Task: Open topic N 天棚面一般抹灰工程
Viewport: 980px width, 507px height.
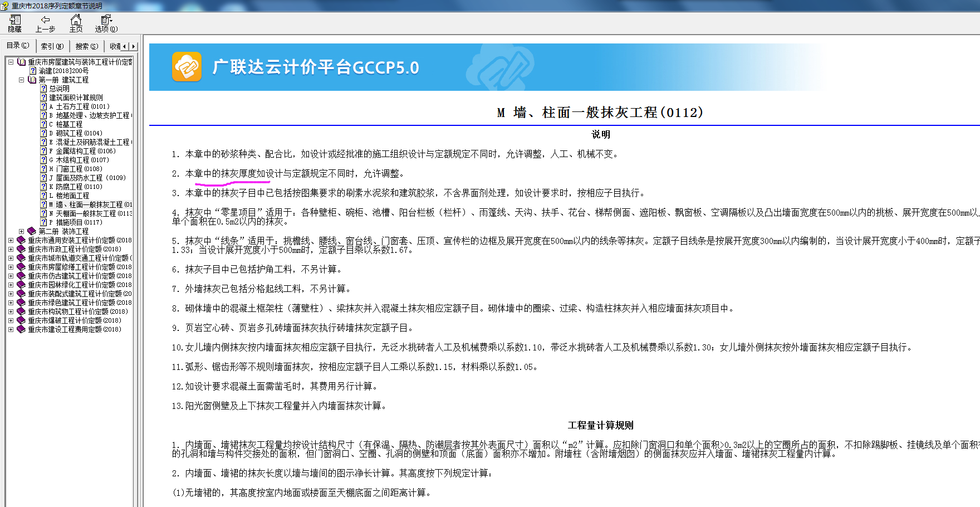Action: click(x=91, y=213)
